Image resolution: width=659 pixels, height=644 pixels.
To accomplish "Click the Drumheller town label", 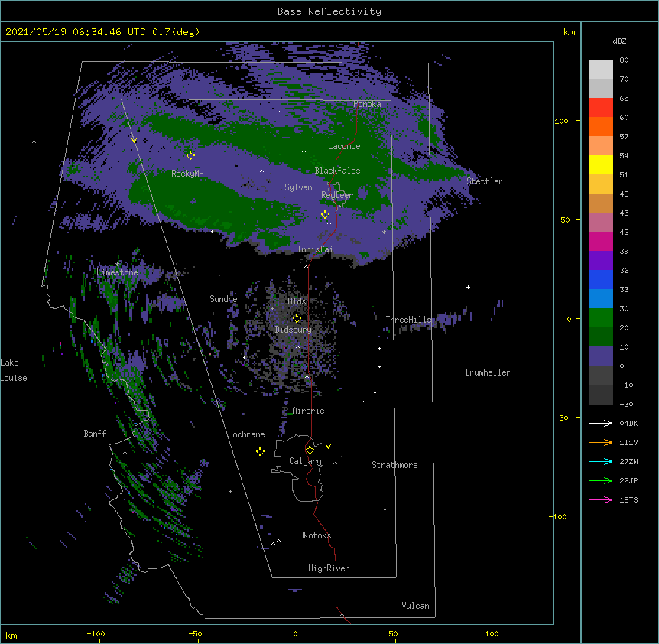I will click(x=488, y=372).
